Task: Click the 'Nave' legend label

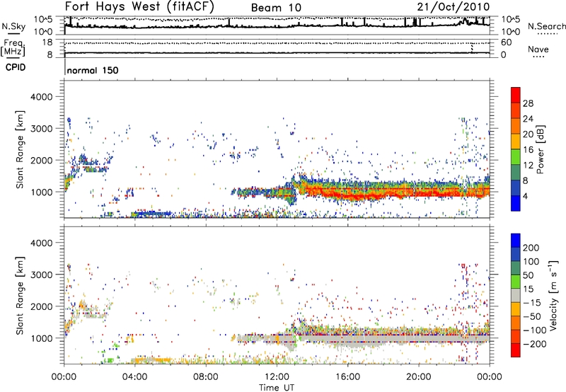Action: 538,49
